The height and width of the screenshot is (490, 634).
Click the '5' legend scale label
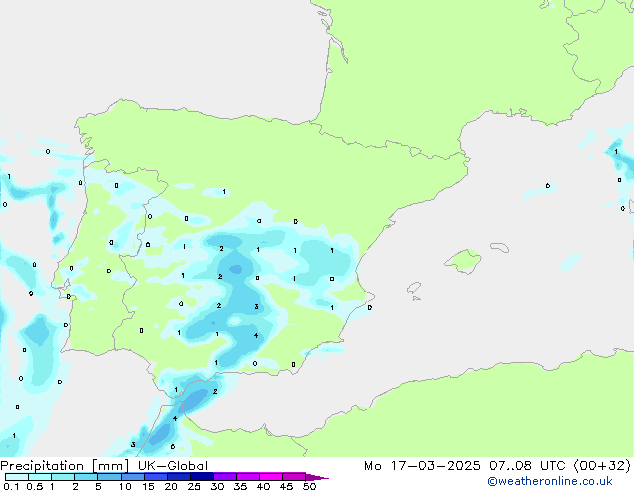click(98, 486)
